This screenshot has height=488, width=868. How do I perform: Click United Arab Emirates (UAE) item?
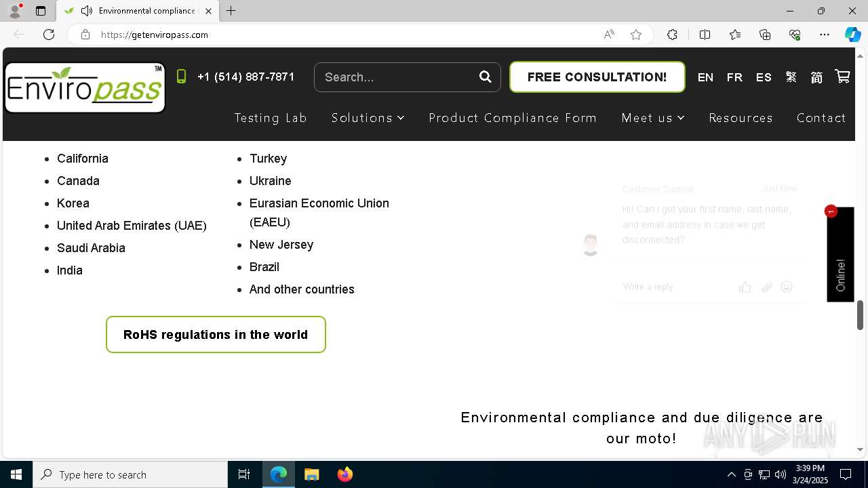[x=132, y=225]
